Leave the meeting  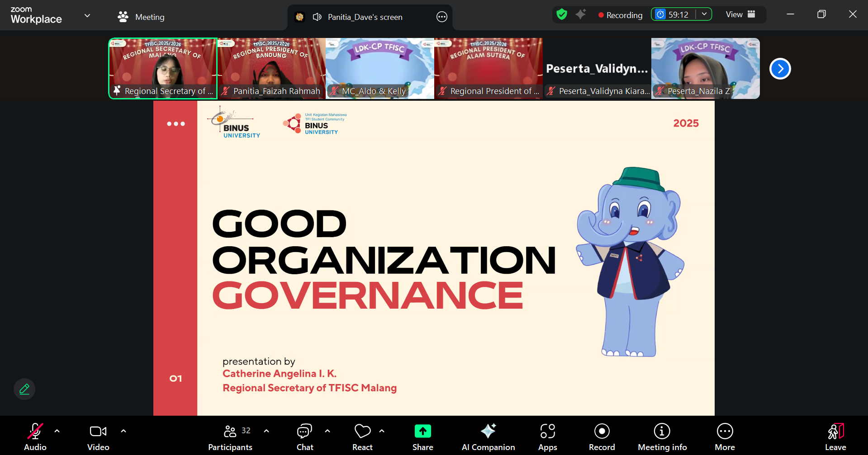pyautogui.click(x=835, y=436)
